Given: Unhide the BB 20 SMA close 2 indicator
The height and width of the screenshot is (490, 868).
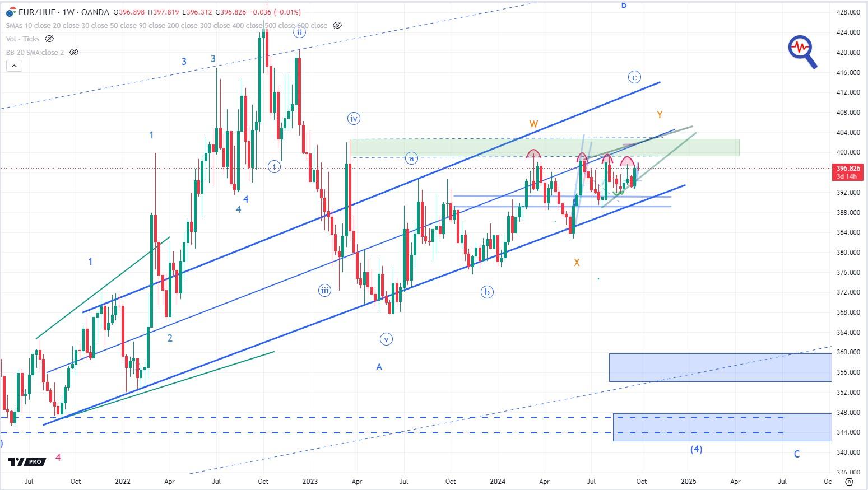Looking at the screenshot, I should point(73,52).
